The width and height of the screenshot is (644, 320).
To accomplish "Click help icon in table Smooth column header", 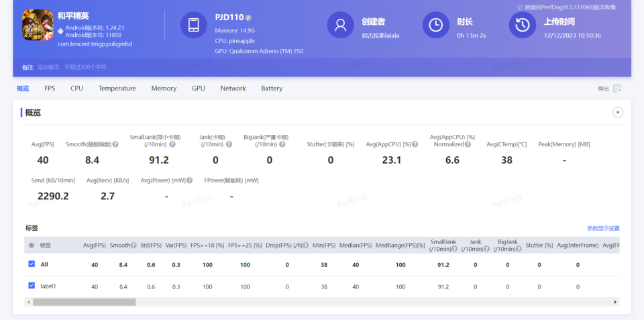I will 134,246.
